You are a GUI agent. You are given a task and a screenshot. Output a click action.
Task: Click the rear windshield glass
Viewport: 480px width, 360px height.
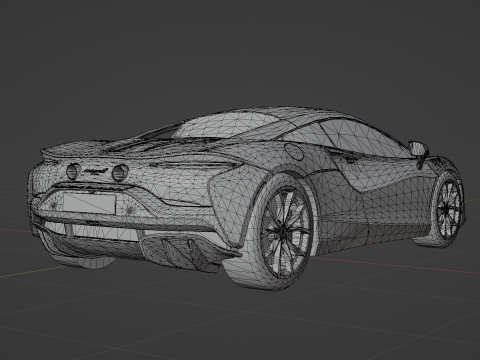coord(227,125)
